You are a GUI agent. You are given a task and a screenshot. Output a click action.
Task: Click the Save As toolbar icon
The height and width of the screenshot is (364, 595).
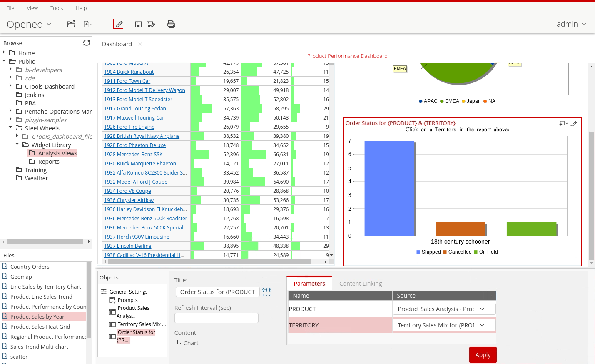[151, 25]
